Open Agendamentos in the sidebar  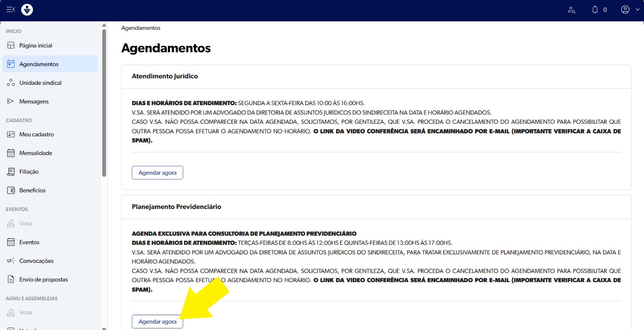tap(39, 64)
